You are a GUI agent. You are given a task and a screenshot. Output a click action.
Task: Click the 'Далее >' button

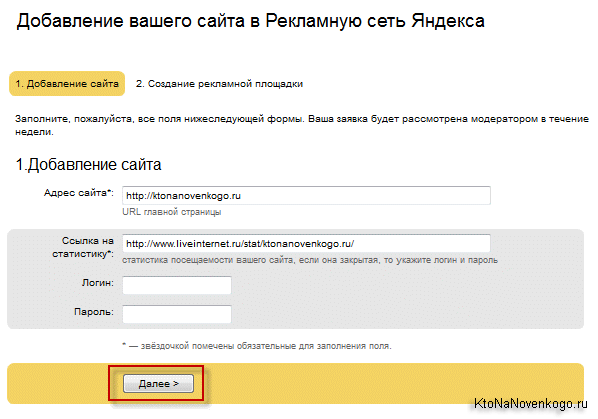pyautogui.click(x=158, y=383)
